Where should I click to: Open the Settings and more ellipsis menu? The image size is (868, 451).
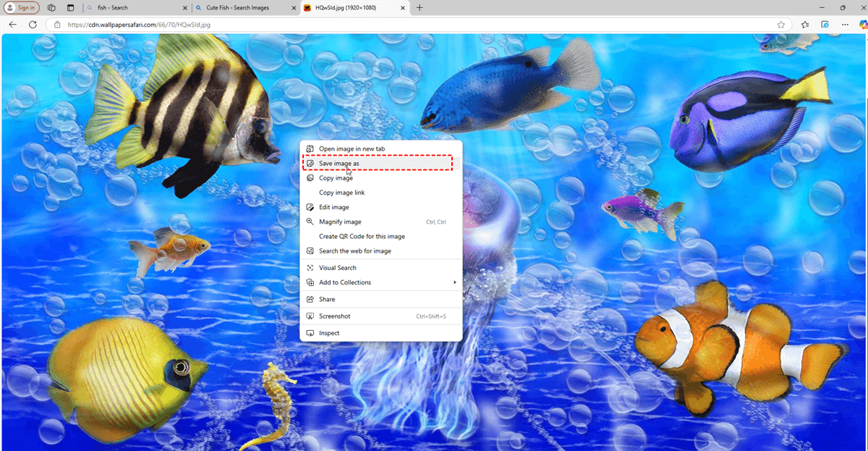coord(844,25)
